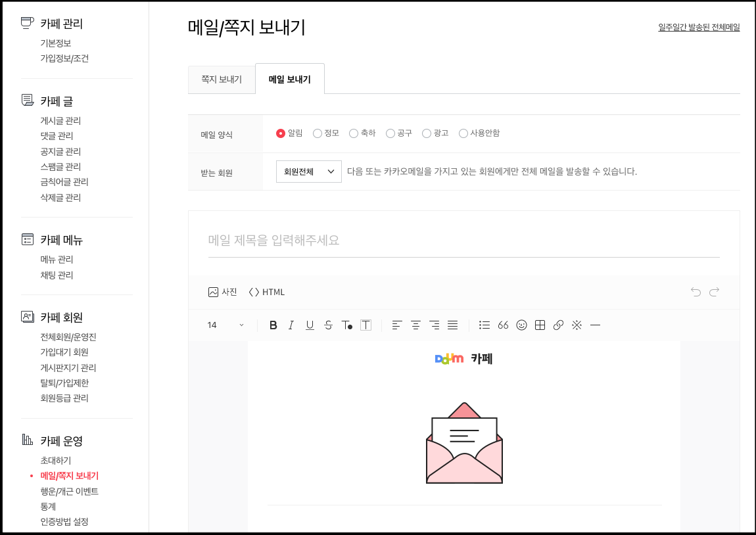Click the 카페 메뉴 list icon
This screenshot has width=756, height=535.
(28, 239)
